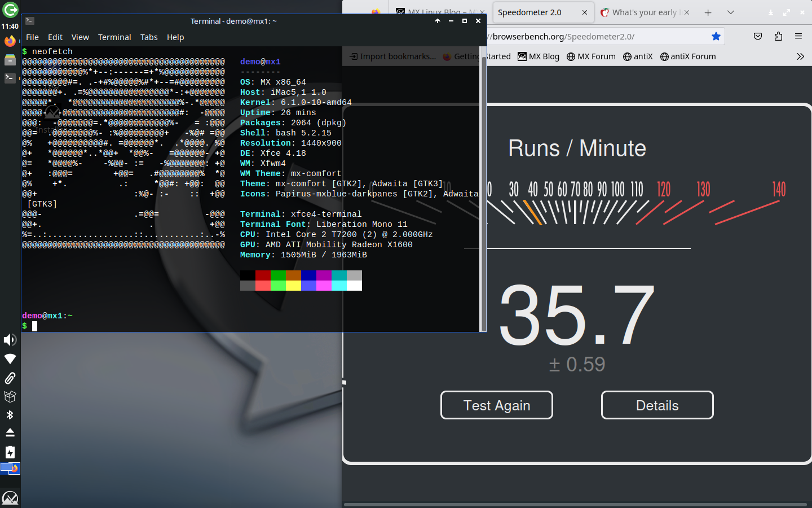Click the volume speaker tray icon

(x=10, y=340)
